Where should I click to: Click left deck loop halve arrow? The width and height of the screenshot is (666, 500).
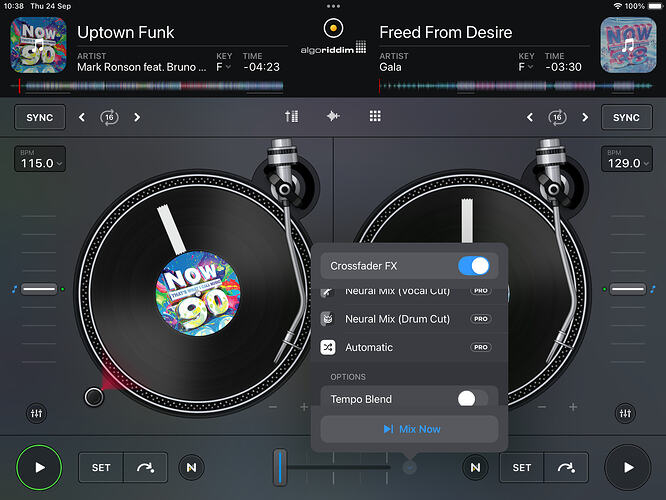82,117
